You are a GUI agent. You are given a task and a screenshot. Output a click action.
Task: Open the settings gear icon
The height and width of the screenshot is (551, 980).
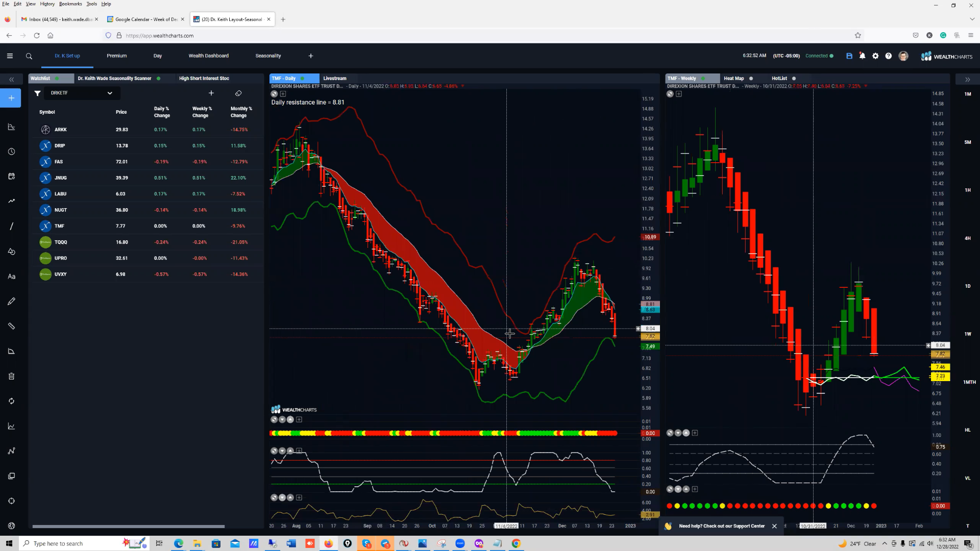coord(875,56)
